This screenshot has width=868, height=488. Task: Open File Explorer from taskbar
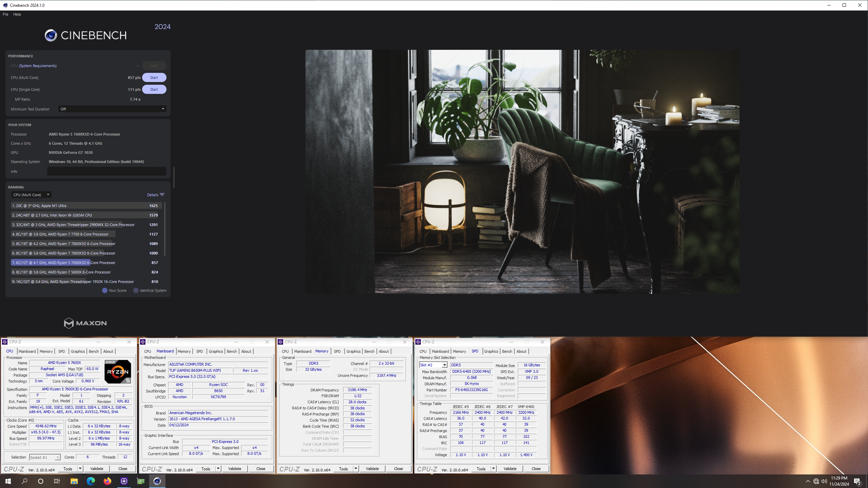point(74,481)
